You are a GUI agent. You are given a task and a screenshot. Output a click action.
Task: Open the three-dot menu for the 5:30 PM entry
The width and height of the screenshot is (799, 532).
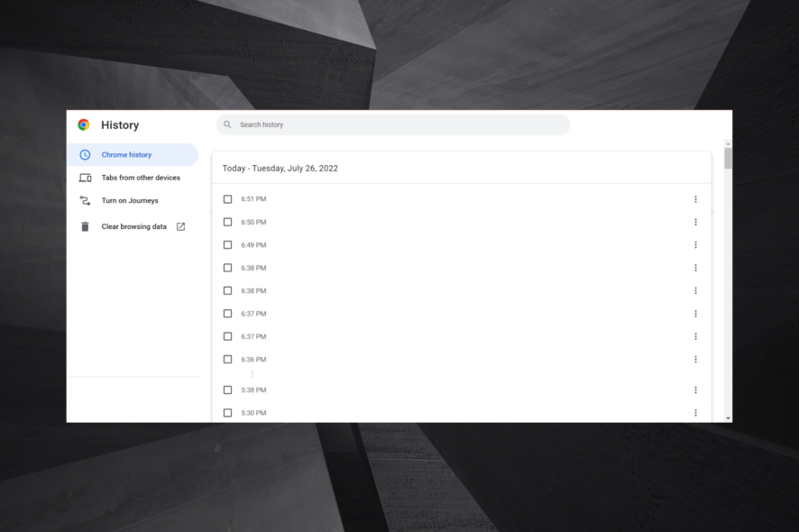pos(695,413)
